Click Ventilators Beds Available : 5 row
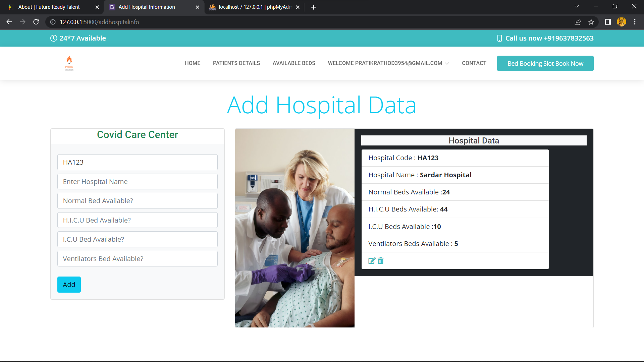This screenshot has width=644, height=362. pos(455,244)
